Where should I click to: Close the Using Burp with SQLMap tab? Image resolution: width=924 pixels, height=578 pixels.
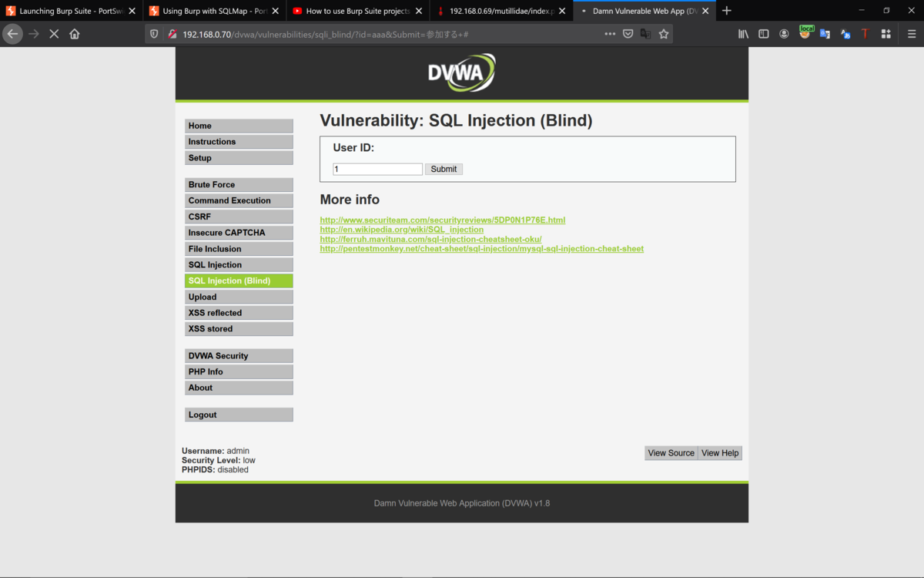coord(275,11)
